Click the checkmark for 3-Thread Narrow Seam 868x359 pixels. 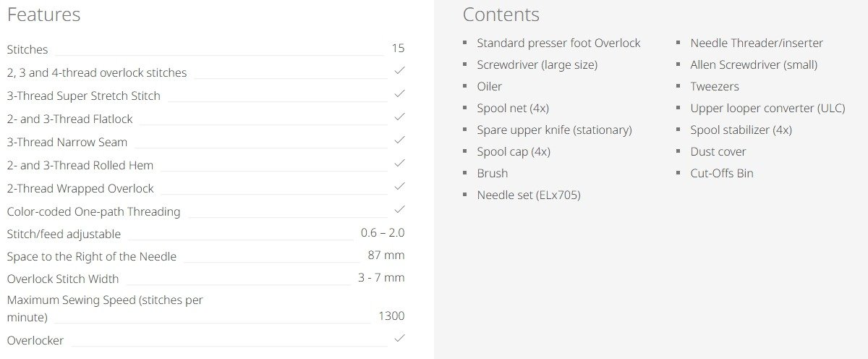point(399,140)
